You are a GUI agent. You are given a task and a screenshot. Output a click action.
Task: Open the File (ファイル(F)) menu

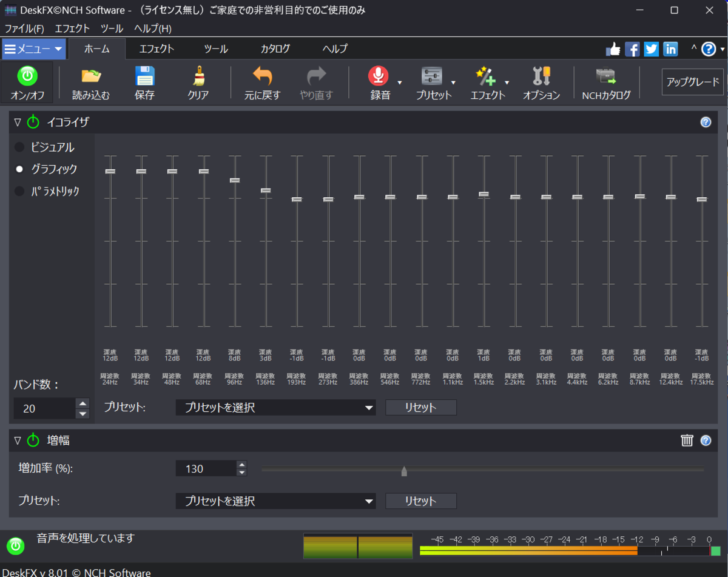pyautogui.click(x=24, y=29)
